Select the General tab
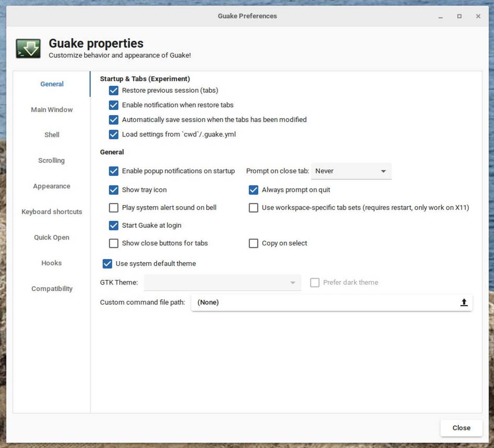494x448 pixels. (x=52, y=84)
